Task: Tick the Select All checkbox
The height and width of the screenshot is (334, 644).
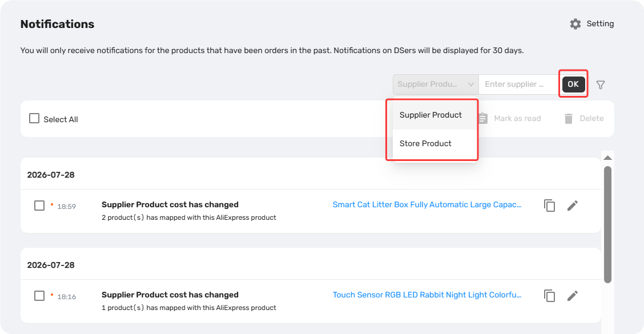Action: [x=34, y=119]
